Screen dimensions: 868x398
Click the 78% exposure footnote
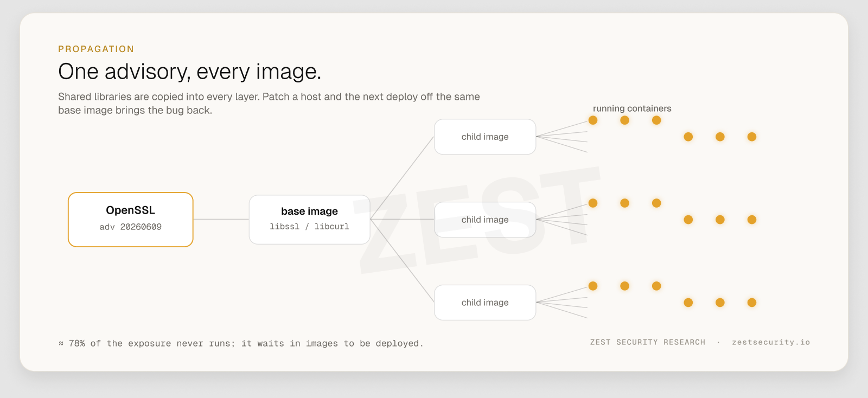(x=241, y=343)
